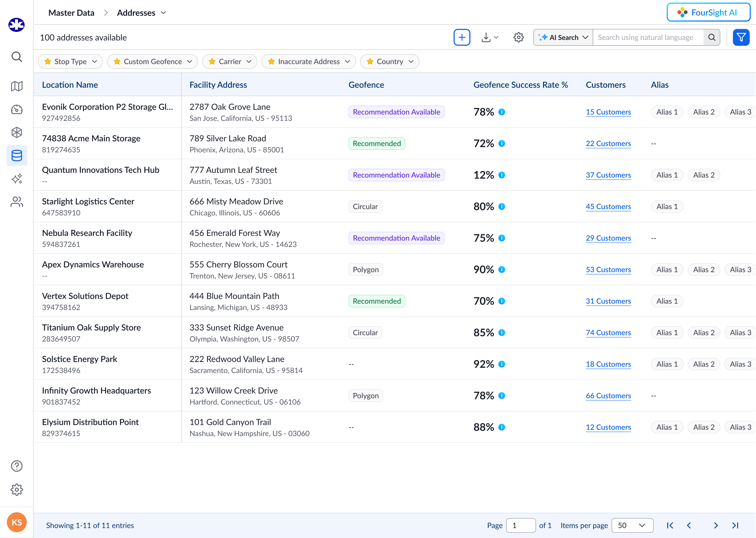Screen dimensions: 756x538
Task: Open the help question mark icon
Action: [x=17, y=466]
